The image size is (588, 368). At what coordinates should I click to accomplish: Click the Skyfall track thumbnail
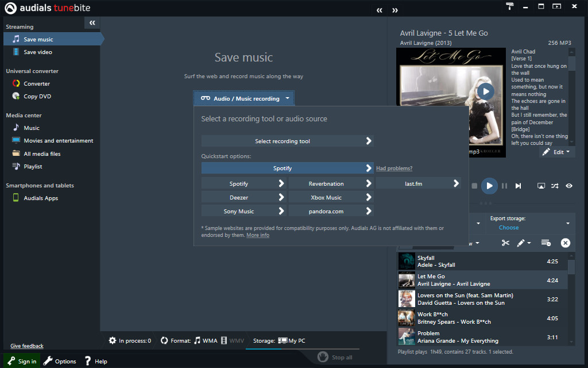click(407, 261)
